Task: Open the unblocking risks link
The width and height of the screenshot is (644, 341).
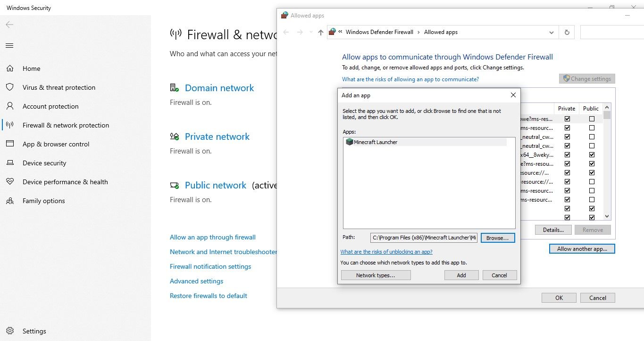Action: coord(386,252)
